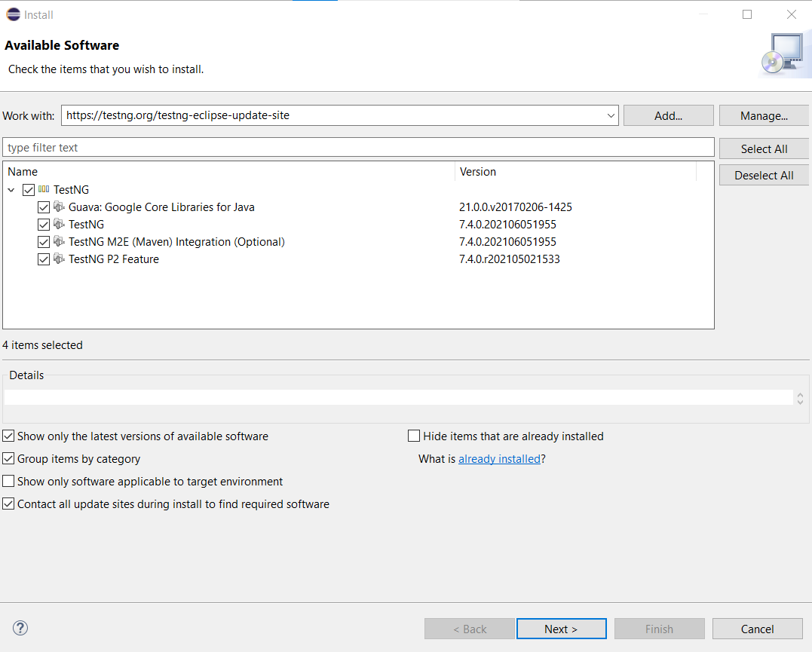The image size is (812, 652).
Task: Click the Version column header
Action: click(x=575, y=172)
